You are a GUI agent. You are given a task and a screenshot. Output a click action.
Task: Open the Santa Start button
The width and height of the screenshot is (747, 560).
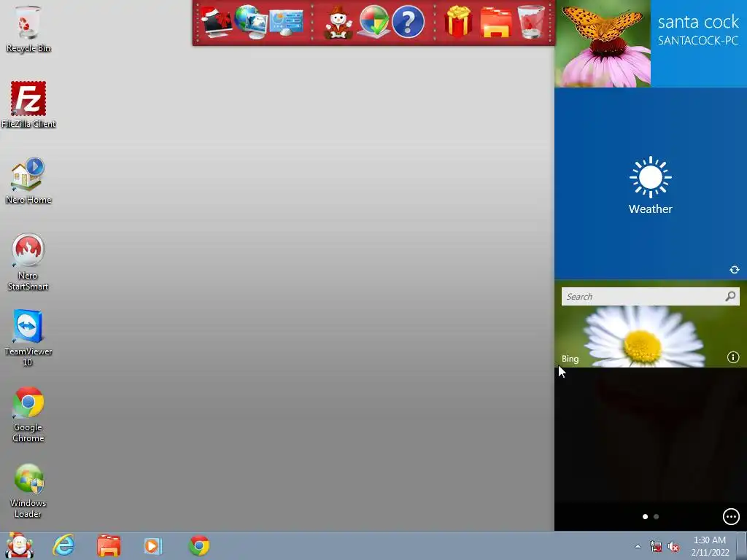19,545
